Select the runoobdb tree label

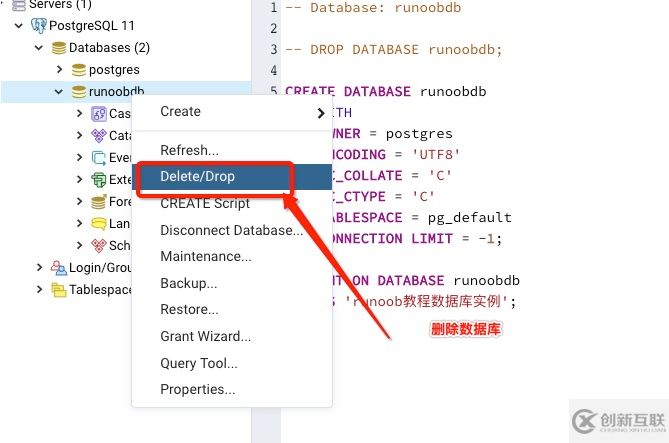point(116,91)
